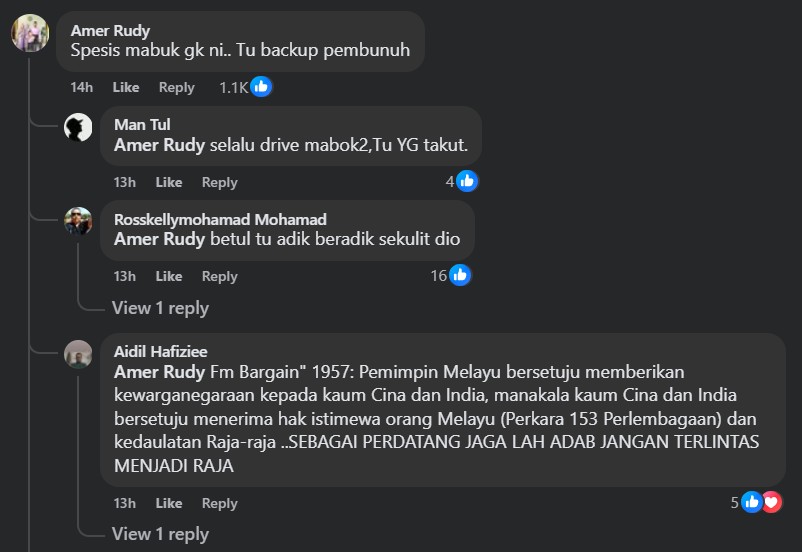
Task: Click Amer Rudy's profile picture
Action: click(30, 34)
